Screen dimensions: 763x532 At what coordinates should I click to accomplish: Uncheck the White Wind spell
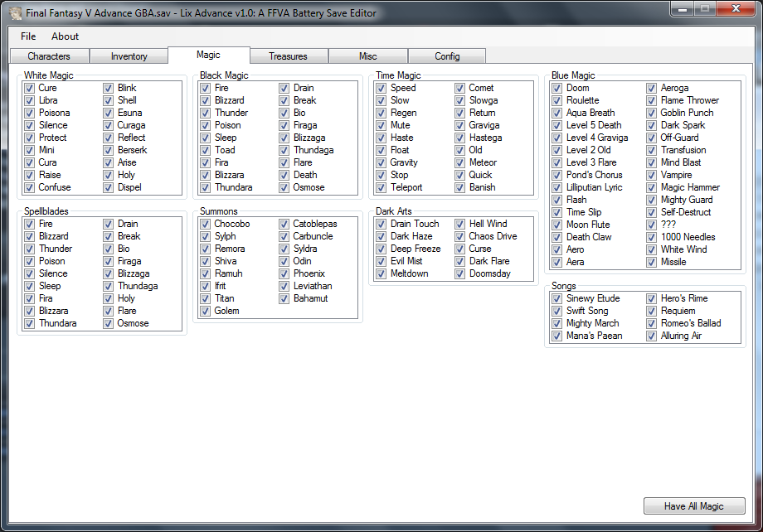pyautogui.click(x=651, y=249)
